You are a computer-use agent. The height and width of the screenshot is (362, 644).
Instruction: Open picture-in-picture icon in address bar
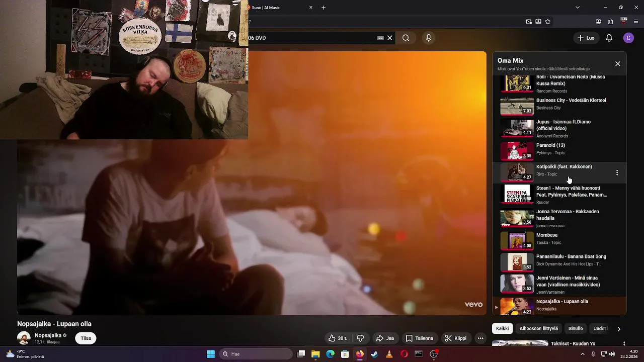529,22
